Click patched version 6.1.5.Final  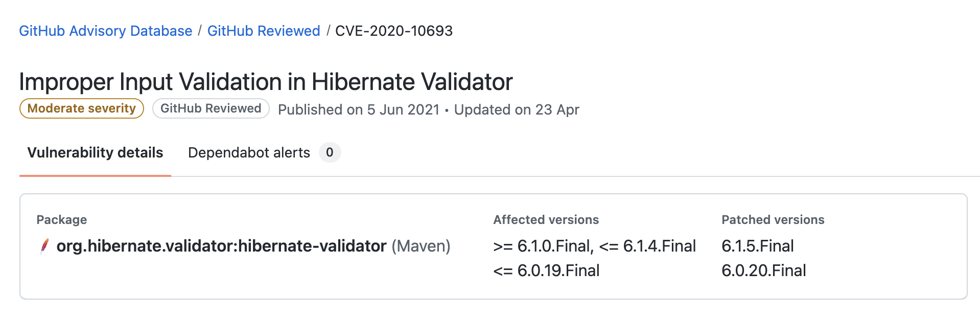tap(757, 246)
